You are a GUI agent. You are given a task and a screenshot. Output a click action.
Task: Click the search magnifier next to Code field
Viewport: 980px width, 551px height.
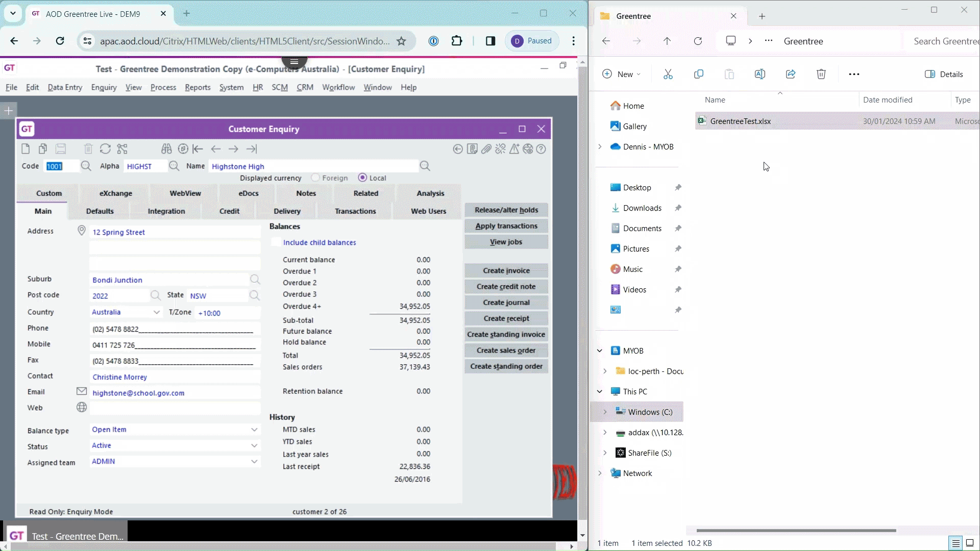coord(86,166)
